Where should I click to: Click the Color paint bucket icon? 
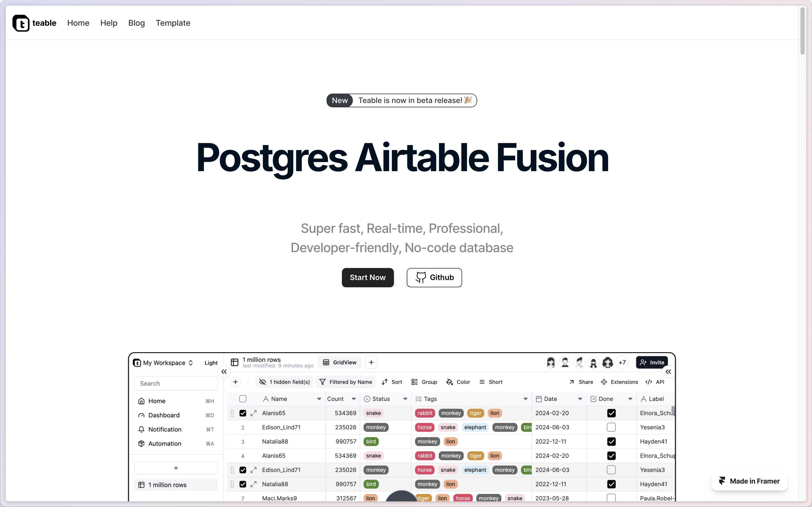pos(449,382)
